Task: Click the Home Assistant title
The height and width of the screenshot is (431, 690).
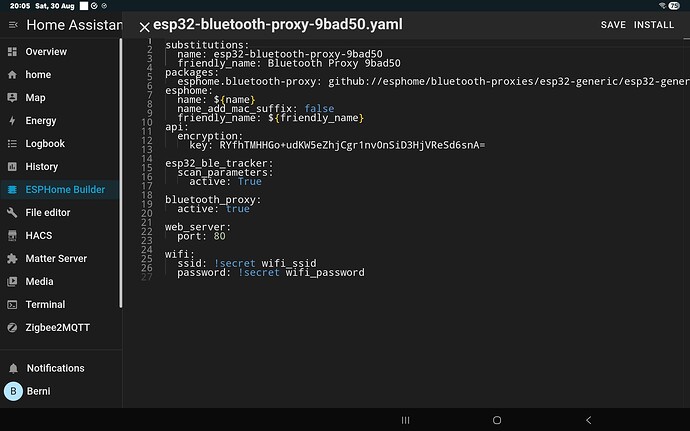Action: tap(74, 25)
